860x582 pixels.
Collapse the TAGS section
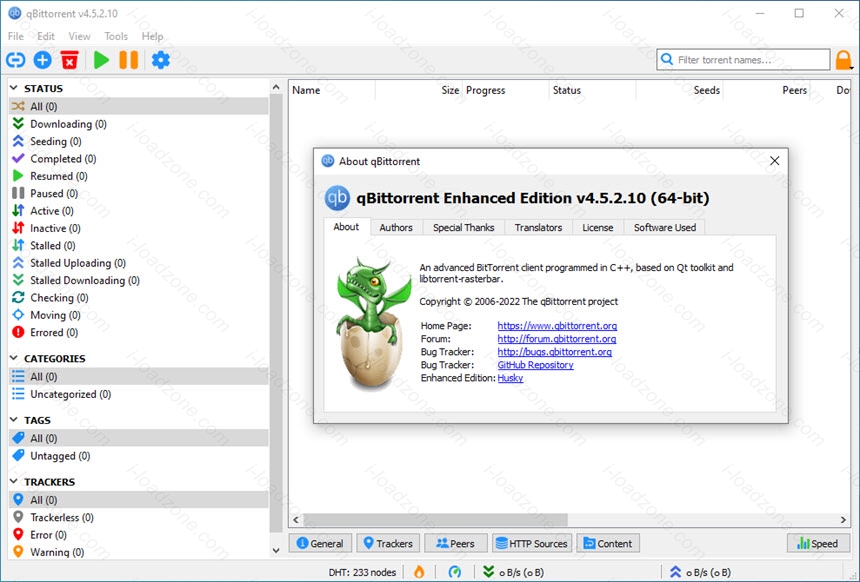(x=14, y=420)
